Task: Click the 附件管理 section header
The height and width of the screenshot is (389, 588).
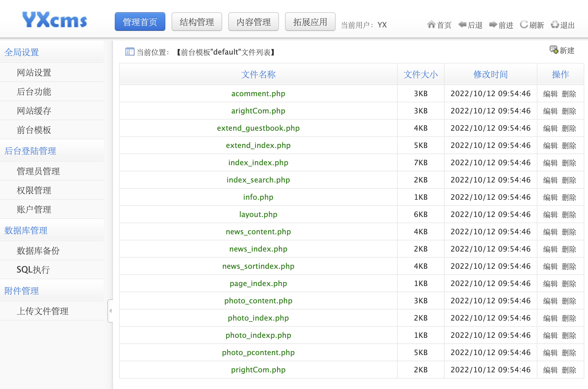Action: 22,291
